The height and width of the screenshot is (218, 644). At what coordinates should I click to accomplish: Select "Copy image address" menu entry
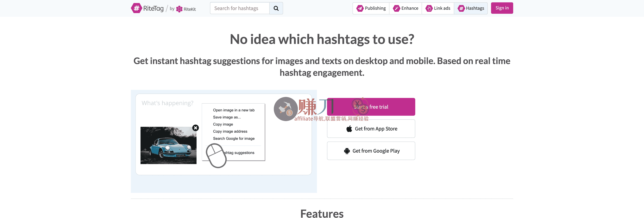[230, 131]
